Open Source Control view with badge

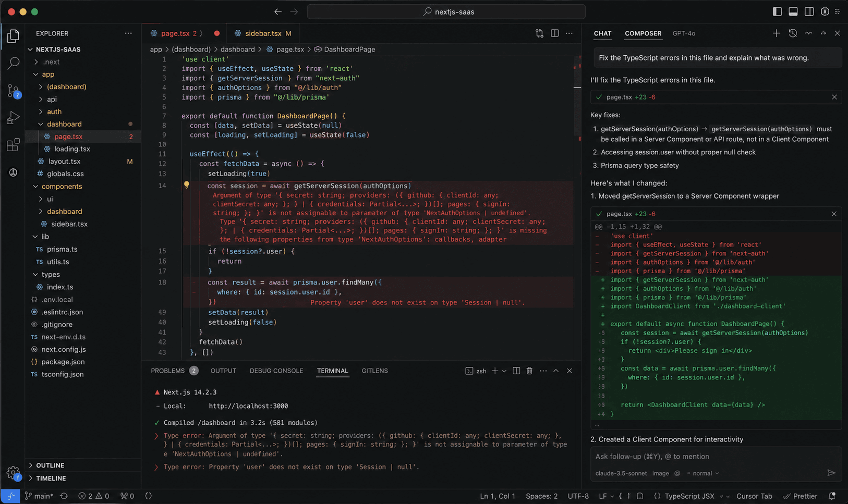click(14, 91)
